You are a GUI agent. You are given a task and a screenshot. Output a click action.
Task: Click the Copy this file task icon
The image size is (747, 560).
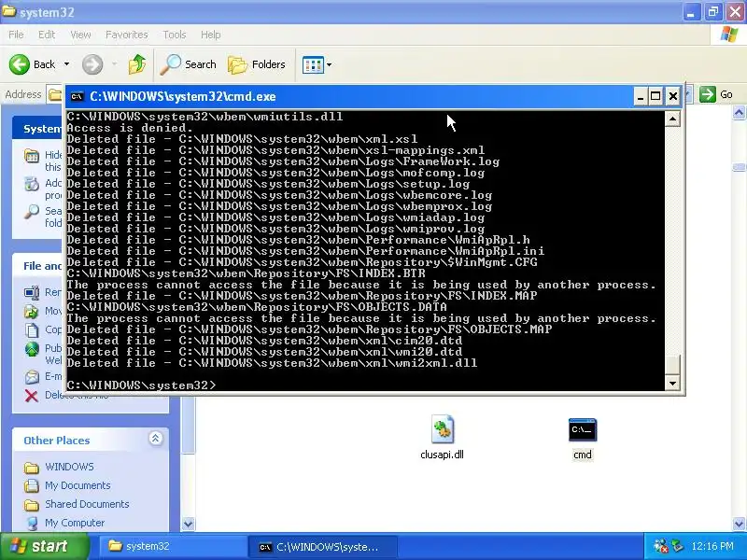(x=32, y=330)
